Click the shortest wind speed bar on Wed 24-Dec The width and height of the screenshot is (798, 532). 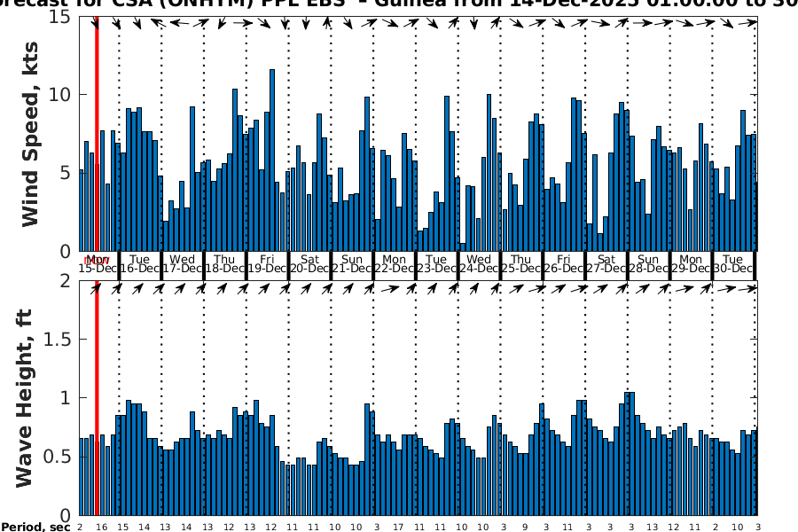coord(463,246)
